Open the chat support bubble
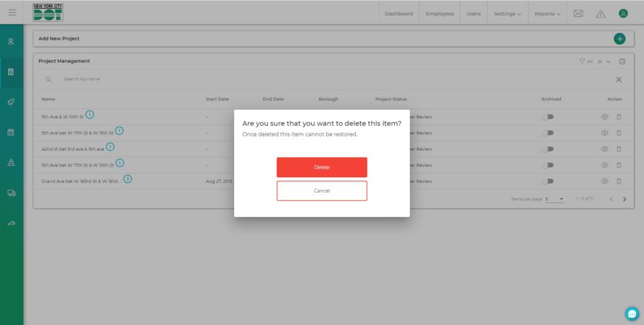The width and height of the screenshot is (644, 325). pyautogui.click(x=632, y=313)
